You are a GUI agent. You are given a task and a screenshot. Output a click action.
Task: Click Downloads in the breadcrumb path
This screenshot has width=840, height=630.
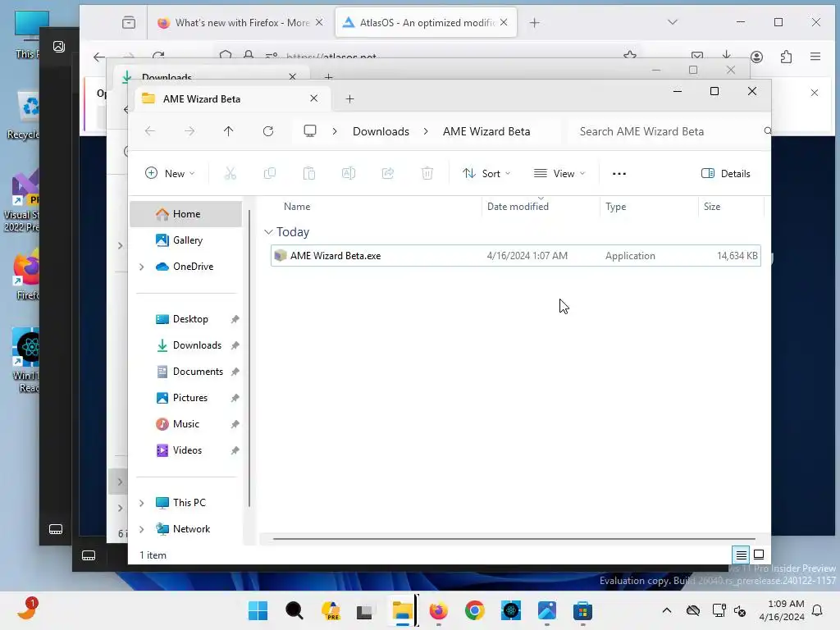381,131
